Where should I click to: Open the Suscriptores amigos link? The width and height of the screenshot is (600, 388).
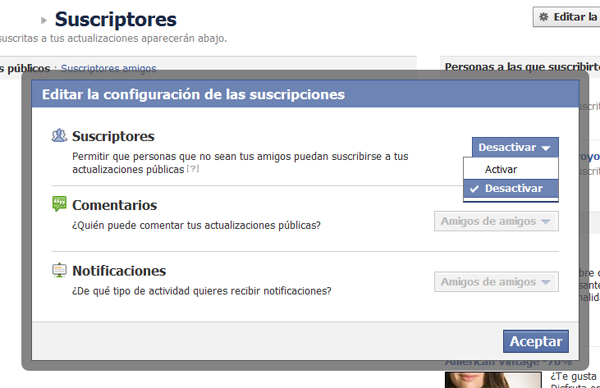(x=108, y=68)
